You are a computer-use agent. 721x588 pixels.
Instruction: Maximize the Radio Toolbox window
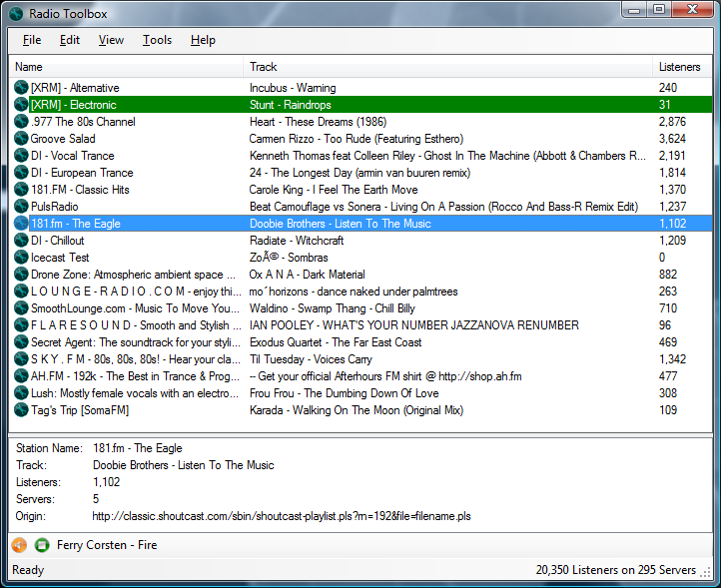point(659,9)
